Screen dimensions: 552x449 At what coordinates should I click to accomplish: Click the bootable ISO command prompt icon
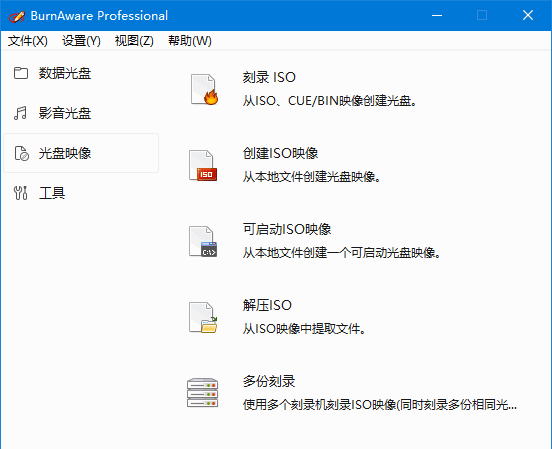click(x=203, y=242)
